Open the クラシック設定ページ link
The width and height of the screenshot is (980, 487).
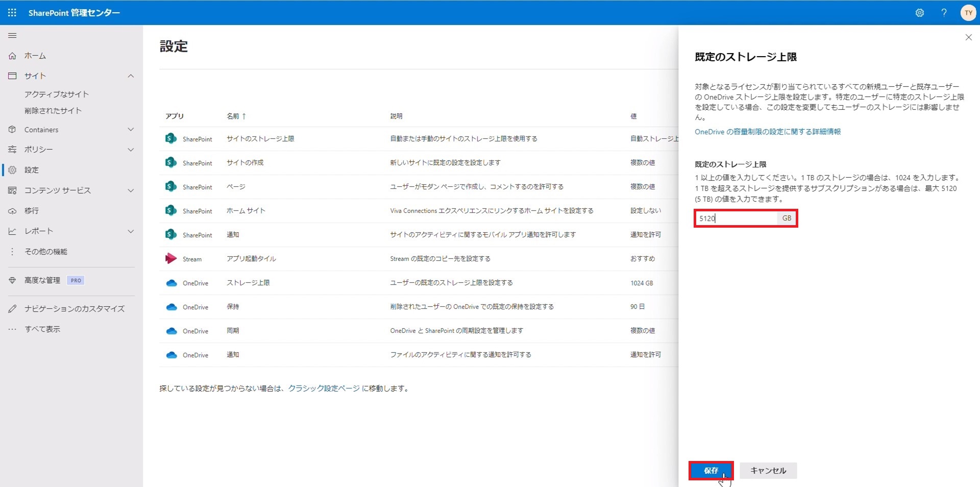click(324, 388)
